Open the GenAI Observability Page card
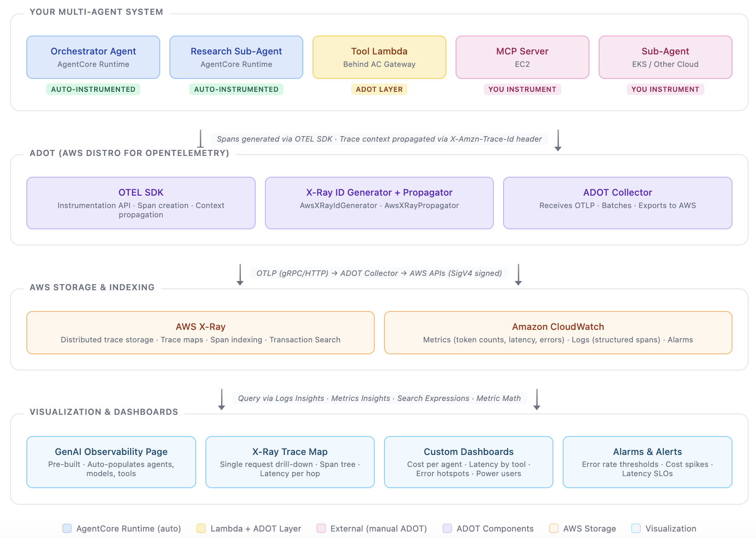This screenshot has width=756, height=538. pos(111,462)
